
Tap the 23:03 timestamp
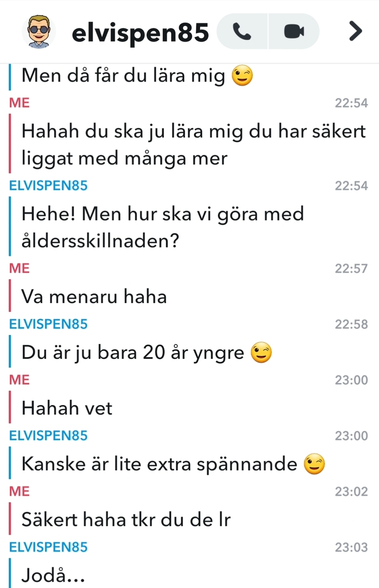click(351, 547)
